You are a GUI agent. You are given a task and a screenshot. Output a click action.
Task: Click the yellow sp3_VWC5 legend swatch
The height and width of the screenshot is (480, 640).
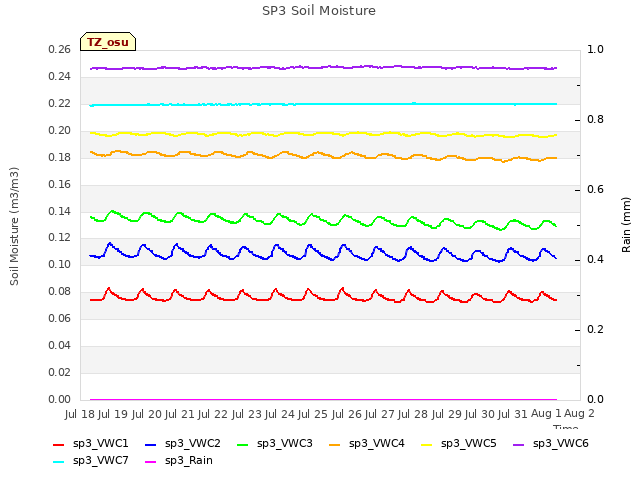(427, 445)
